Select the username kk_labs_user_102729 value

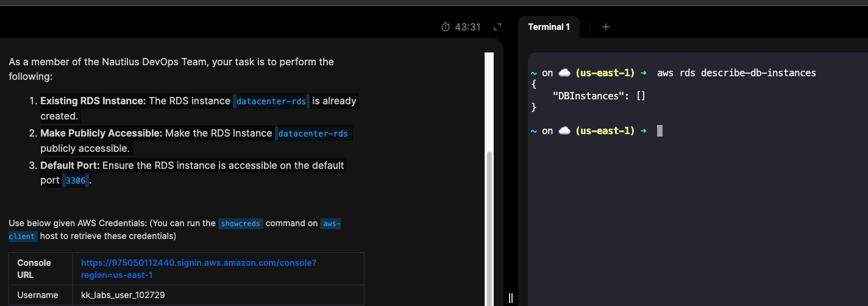tap(123, 295)
